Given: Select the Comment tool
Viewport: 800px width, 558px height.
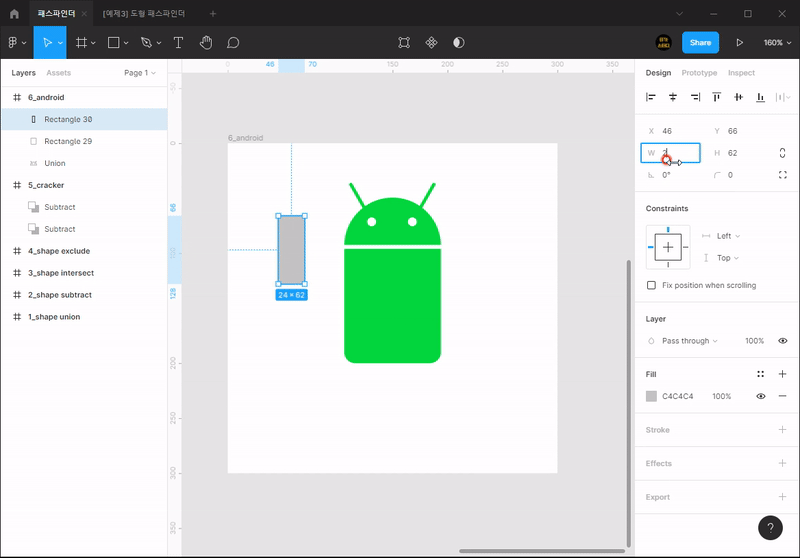Looking at the screenshot, I should point(233,43).
